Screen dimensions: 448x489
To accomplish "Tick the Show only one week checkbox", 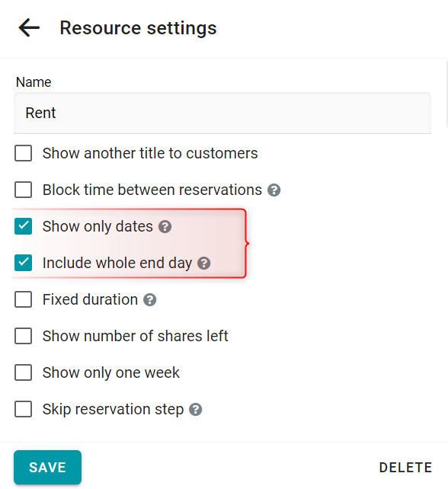I will 24,372.
